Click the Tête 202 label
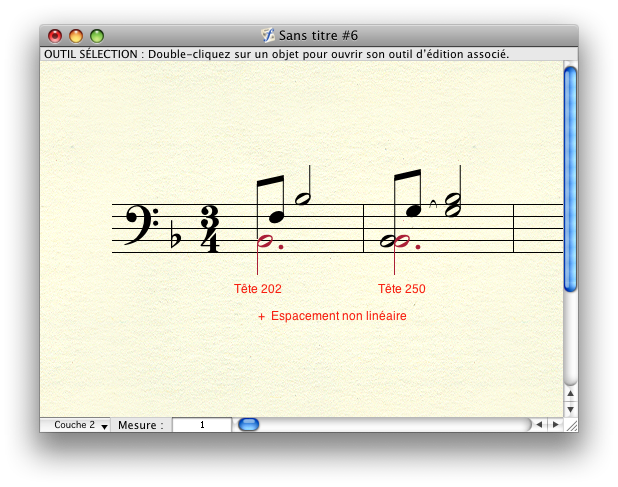Image resolution: width=618 pixels, height=487 pixels. (x=258, y=289)
